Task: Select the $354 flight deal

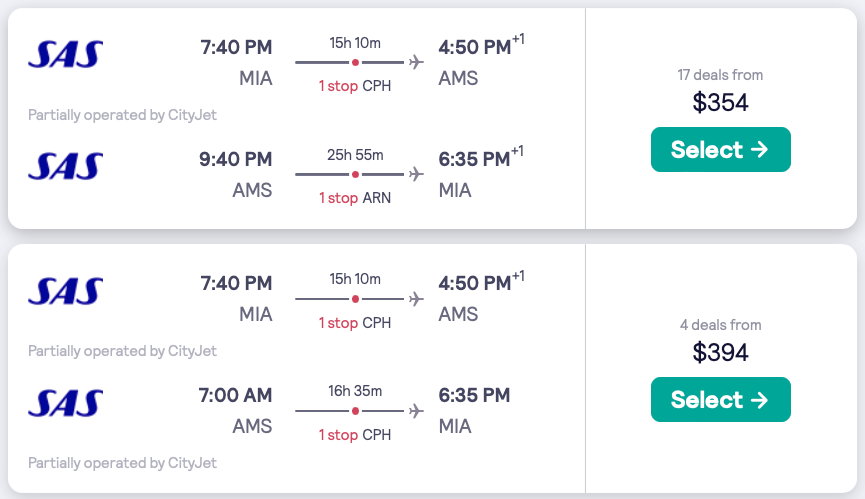Action: (x=720, y=150)
